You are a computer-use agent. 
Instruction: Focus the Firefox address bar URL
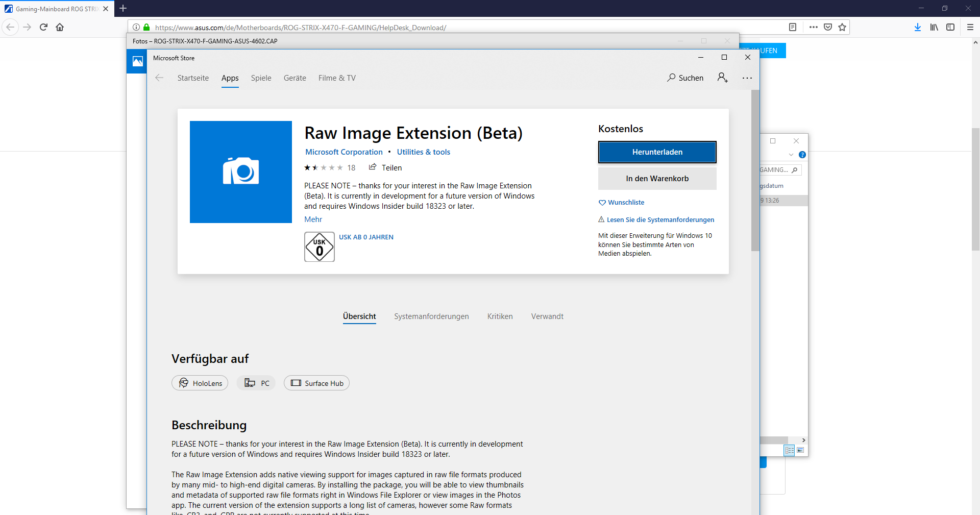tap(301, 28)
